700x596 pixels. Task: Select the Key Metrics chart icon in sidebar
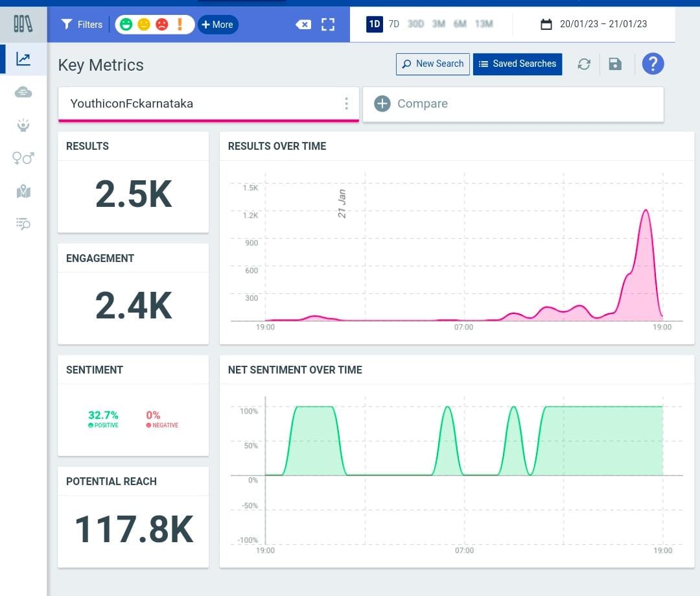pos(23,58)
